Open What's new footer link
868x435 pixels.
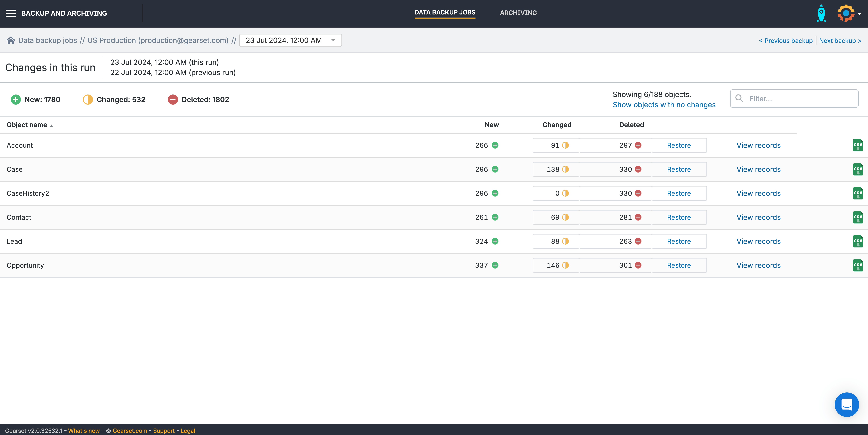pos(84,431)
